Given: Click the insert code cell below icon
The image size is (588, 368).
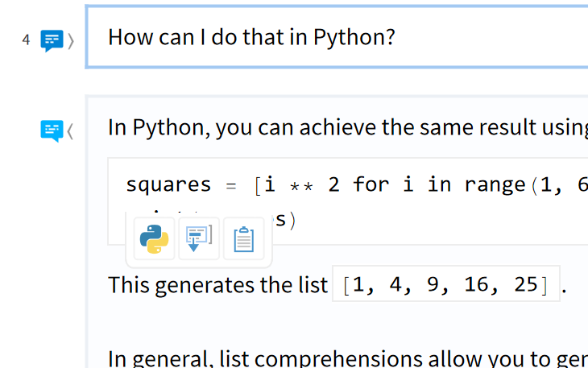Looking at the screenshot, I should click(199, 238).
